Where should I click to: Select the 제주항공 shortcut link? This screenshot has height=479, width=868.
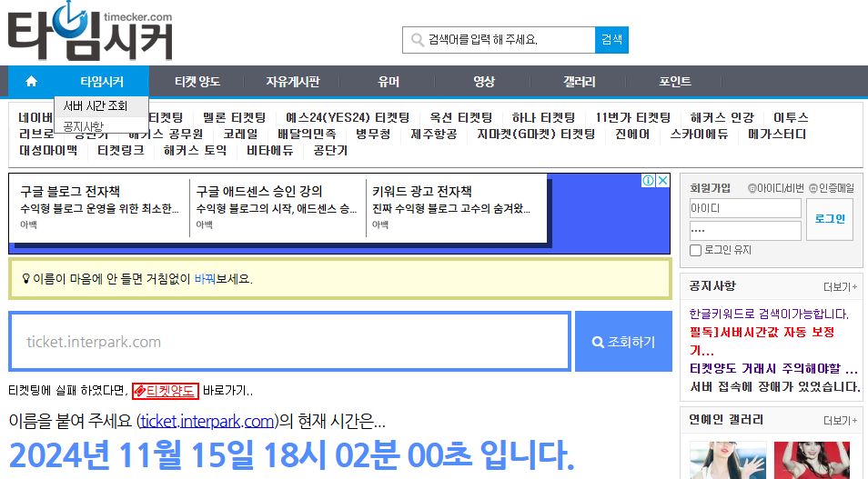[x=434, y=135]
